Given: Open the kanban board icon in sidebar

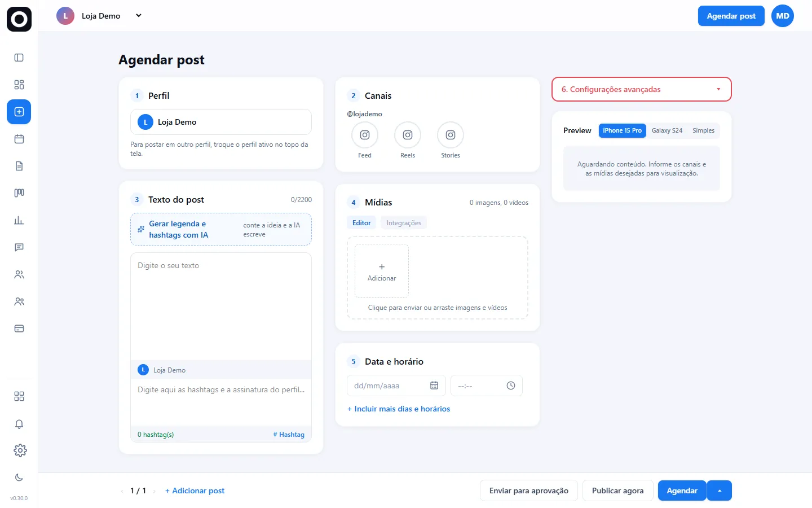Looking at the screenshot, I should (x=19, y=193).
